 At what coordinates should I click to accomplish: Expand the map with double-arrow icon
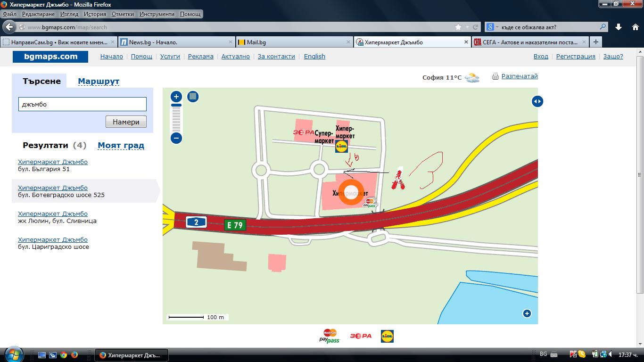pos(537,101)
